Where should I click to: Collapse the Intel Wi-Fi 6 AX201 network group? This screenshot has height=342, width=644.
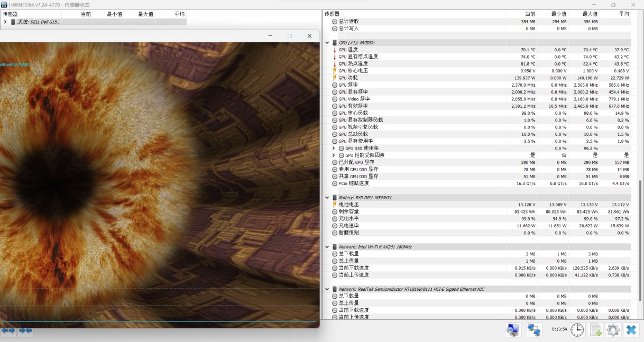(x=328, y=247)
